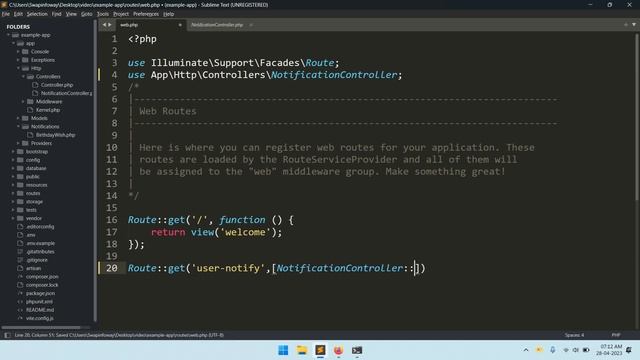The width and height of the screenshot is (640, 360).
Task: Open the File menu
Action: click(x=6, y=14)
